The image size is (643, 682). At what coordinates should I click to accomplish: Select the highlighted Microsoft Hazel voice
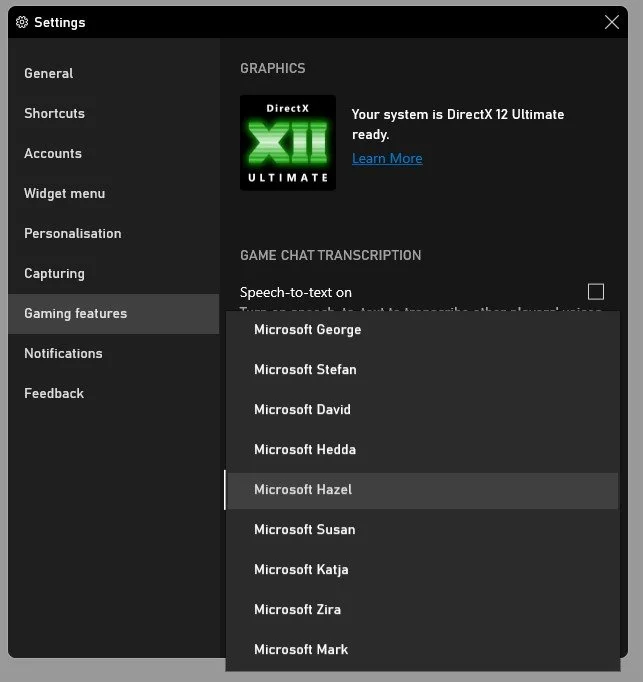coord(422,490)
